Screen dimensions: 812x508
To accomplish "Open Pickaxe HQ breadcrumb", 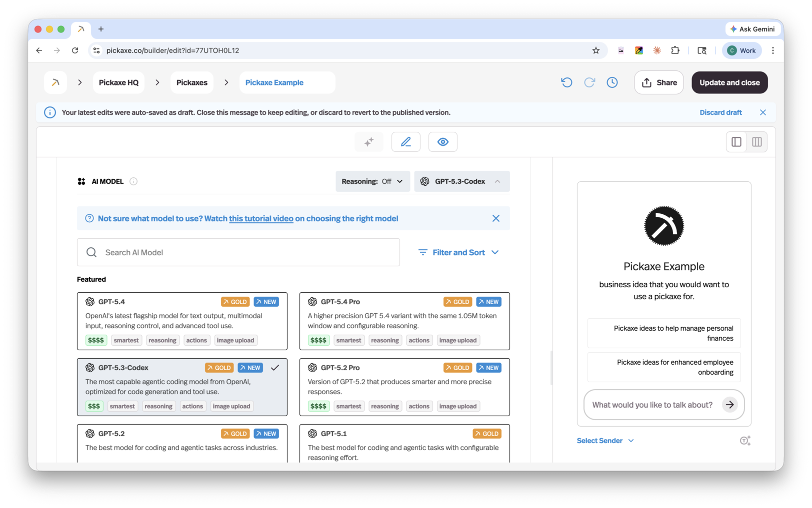I will point(118,82).
